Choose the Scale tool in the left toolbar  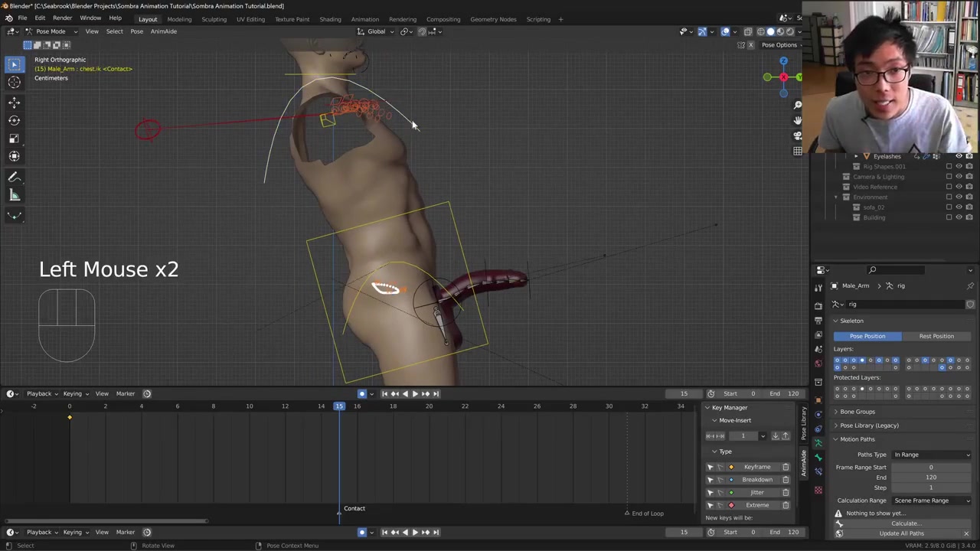tap(14, 139)
